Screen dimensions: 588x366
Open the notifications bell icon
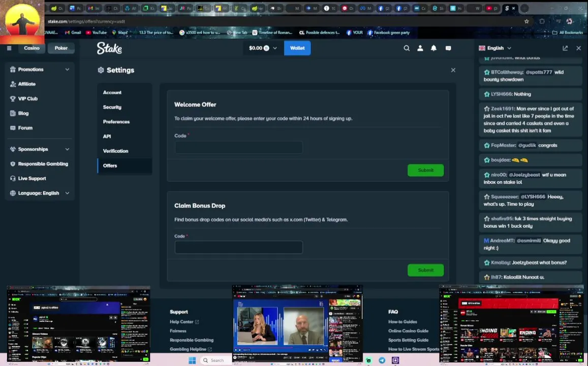(x=434, y=48)
